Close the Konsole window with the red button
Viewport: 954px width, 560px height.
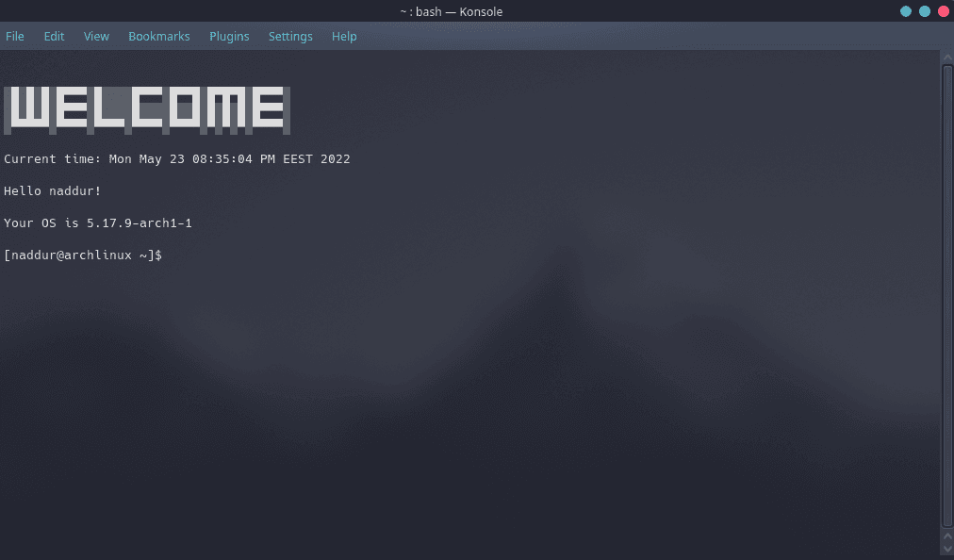pos(943,11)
